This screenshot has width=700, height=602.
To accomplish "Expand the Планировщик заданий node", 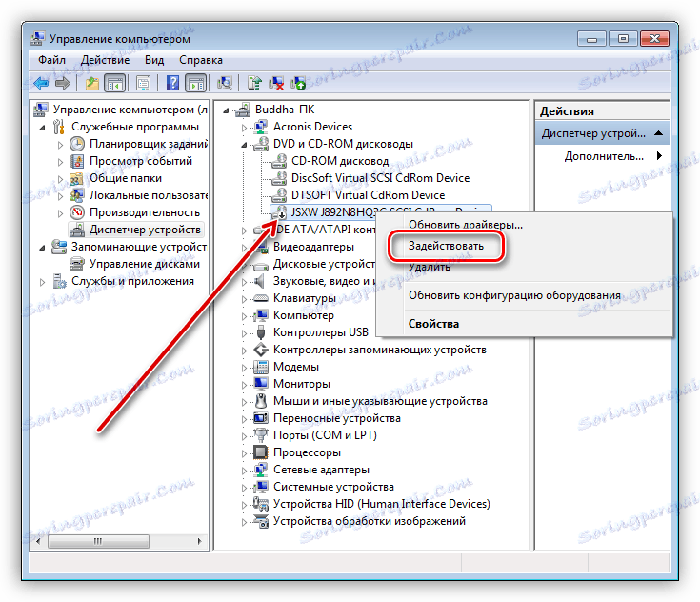I will coord(60,145).
